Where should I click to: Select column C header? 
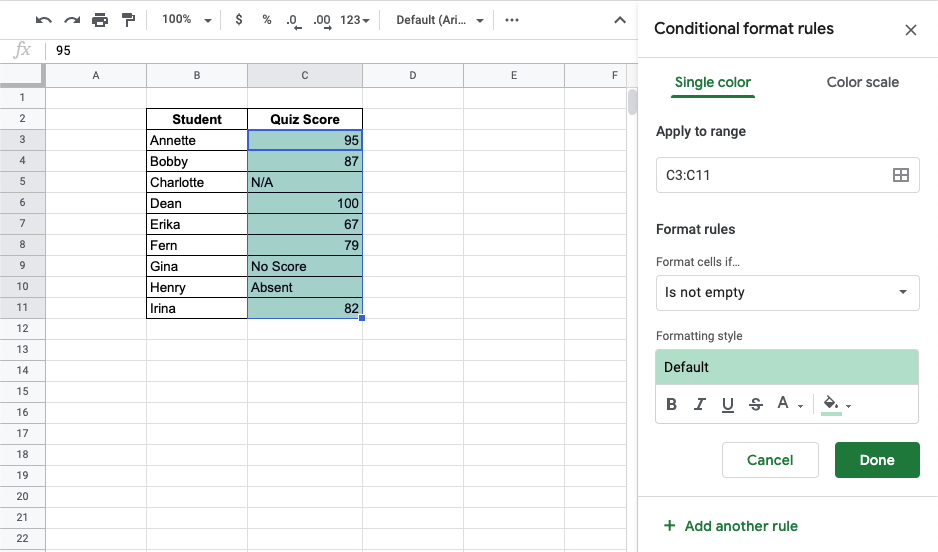click(304, 75)
